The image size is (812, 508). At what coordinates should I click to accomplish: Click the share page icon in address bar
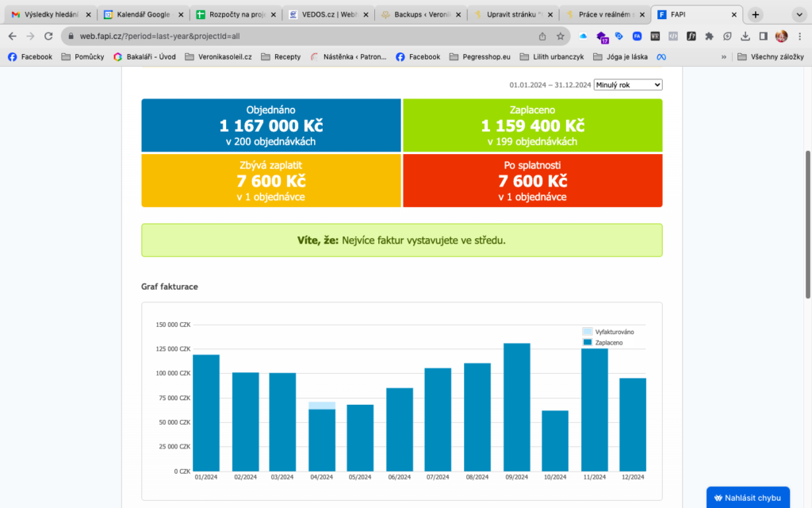click(542, 36)
